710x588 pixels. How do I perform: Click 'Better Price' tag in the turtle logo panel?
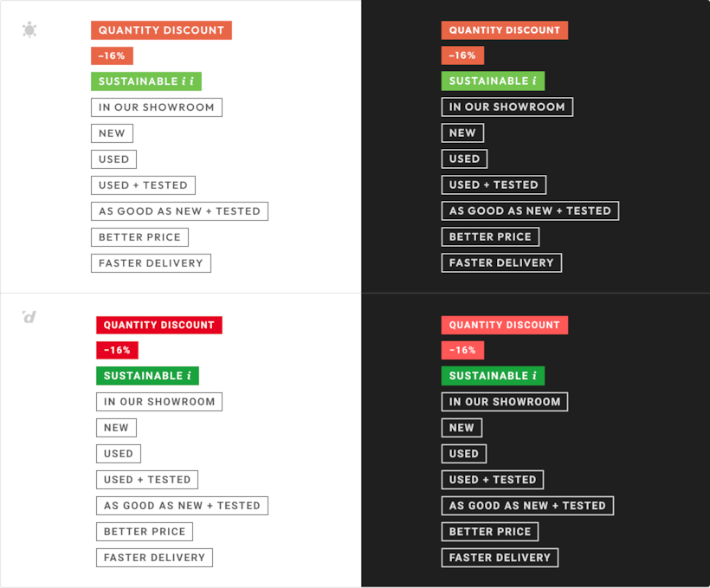click(x=139, y=237)
